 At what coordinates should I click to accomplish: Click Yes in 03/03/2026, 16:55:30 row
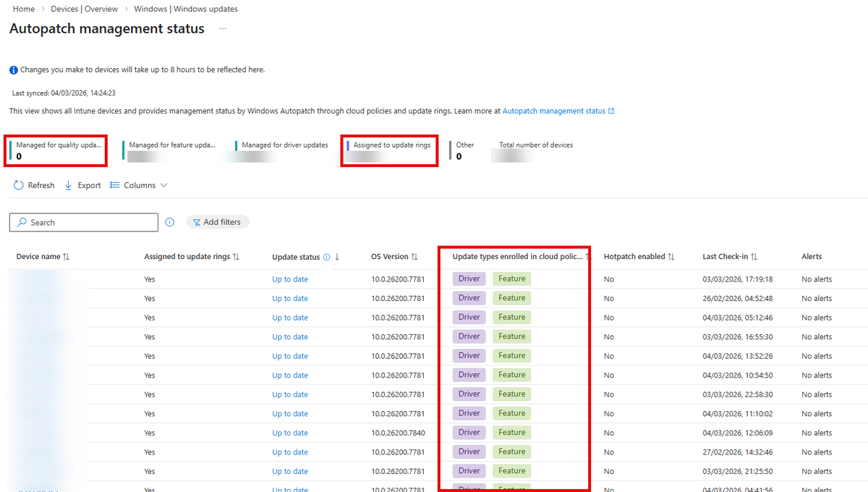pos(150,336)
